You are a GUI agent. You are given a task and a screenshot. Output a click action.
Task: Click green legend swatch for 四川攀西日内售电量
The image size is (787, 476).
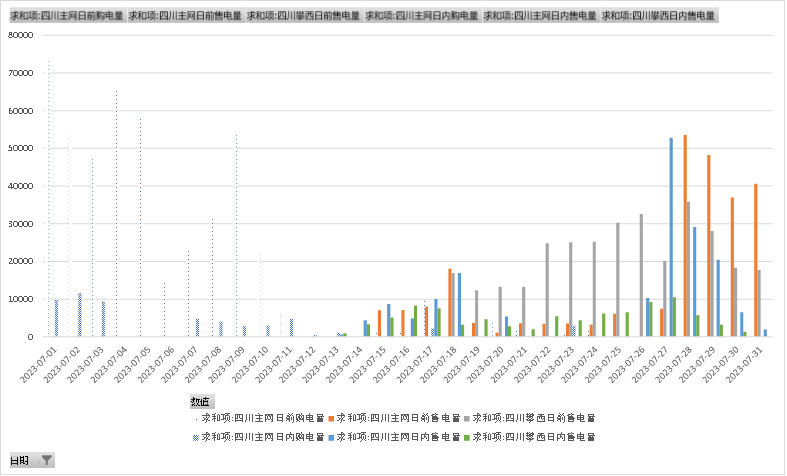465,438
